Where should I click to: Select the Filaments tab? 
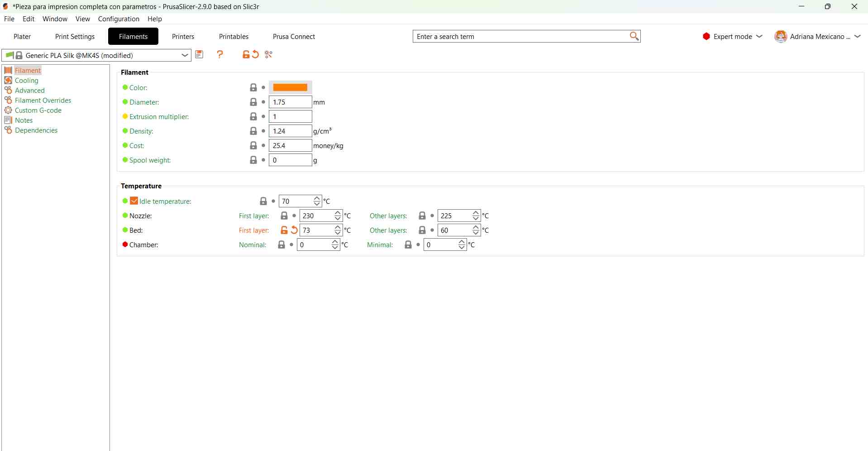(134, 37)
